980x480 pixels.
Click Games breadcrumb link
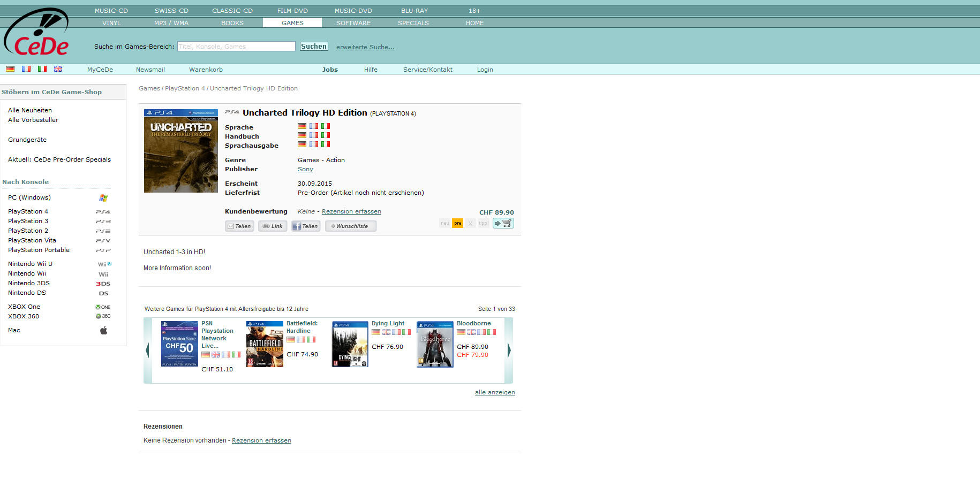click(149, 88)
